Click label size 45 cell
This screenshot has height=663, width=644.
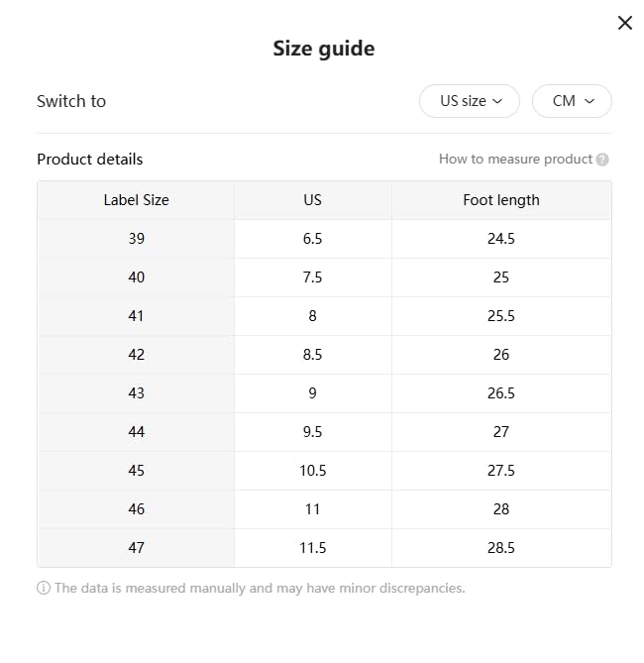pos(136,471)
